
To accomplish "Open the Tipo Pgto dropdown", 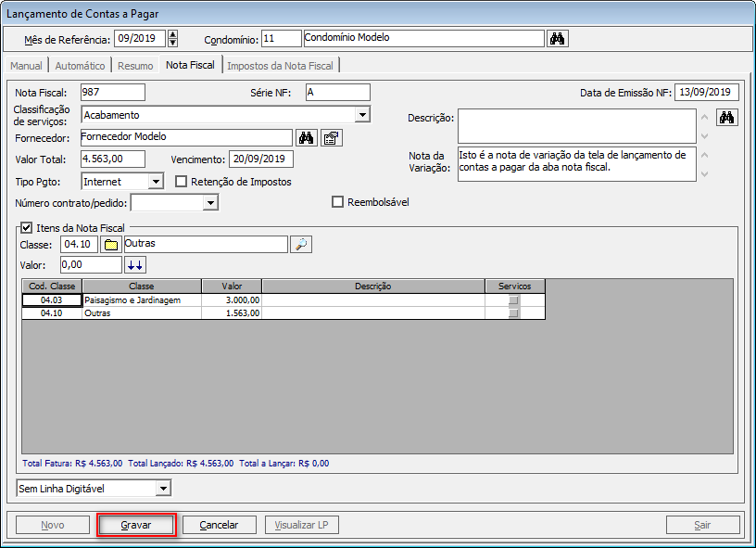I will (156, 182).
